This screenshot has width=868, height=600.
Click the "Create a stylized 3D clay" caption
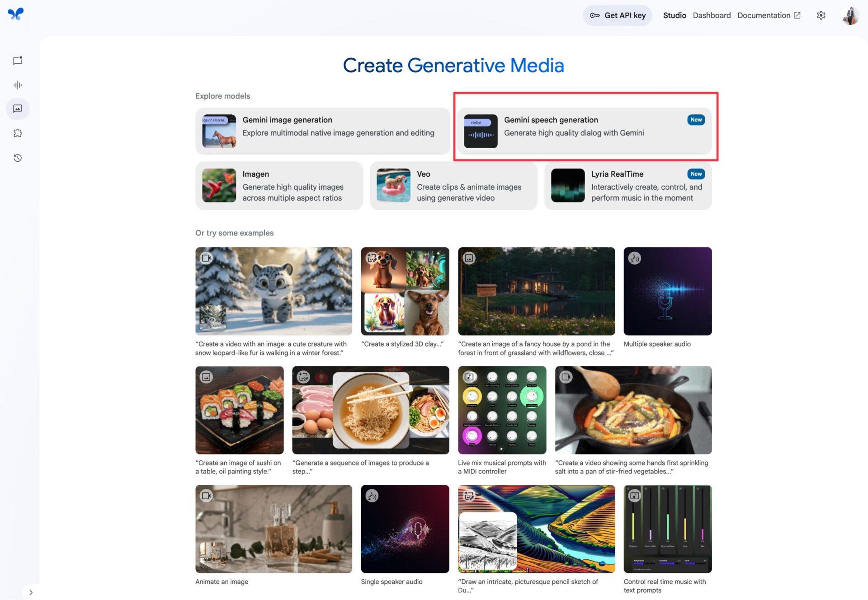tap(402, 344)
